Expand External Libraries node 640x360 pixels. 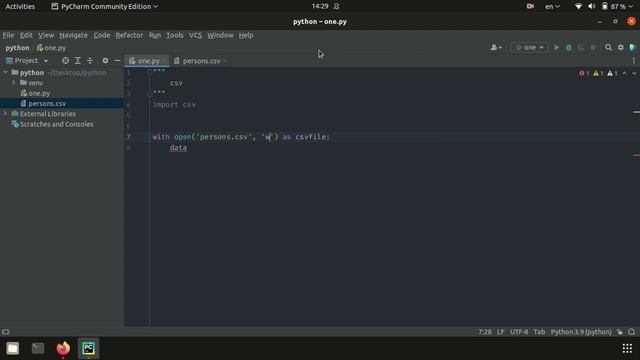pos(5,114)
